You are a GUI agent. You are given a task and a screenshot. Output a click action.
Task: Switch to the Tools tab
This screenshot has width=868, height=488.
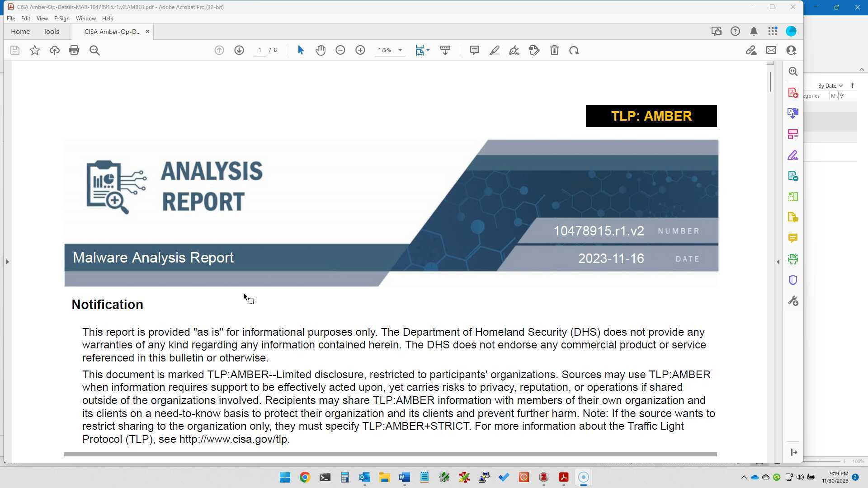(51, 31)
